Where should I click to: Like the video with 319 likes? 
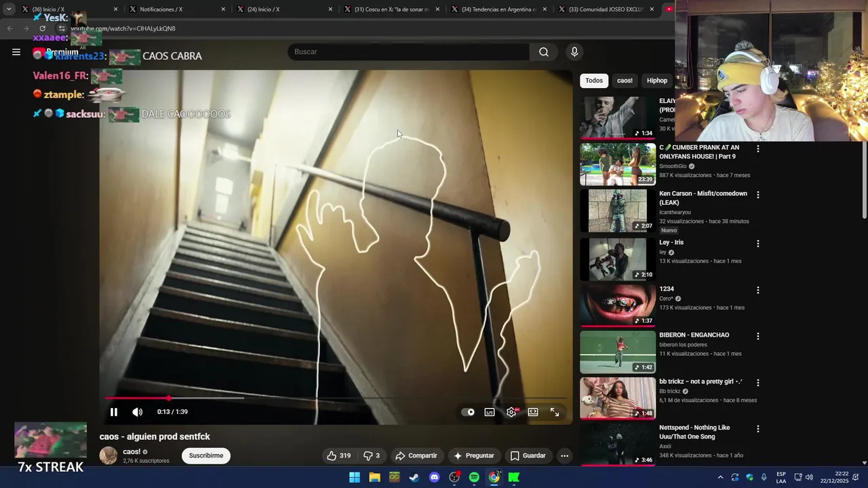[x=338, y=455]
